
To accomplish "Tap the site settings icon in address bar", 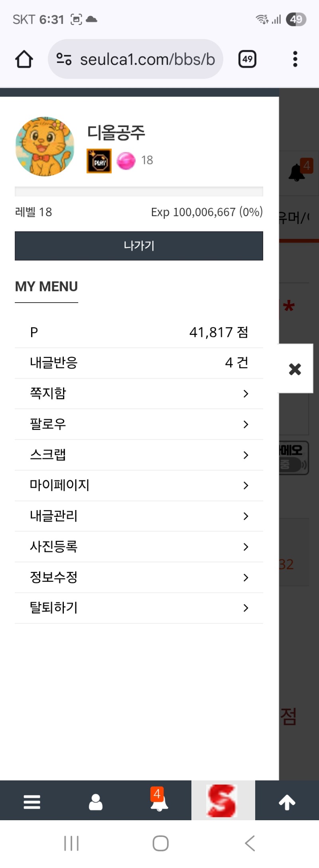I will tap(64, 59).
